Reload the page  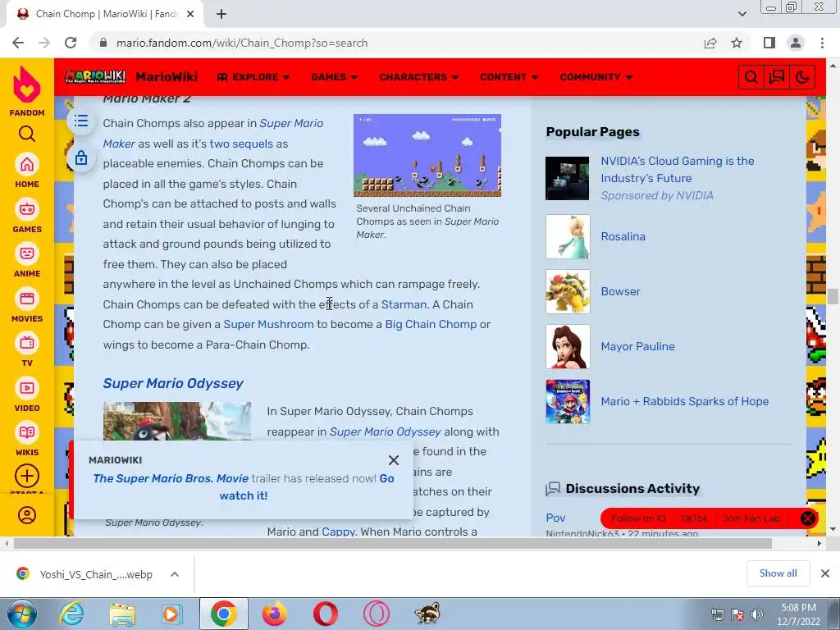(x=71, y=43)
